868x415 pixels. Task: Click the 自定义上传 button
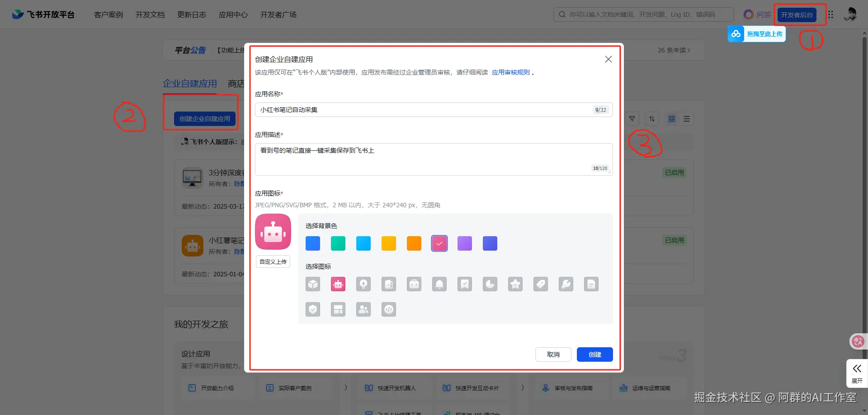(x=273, y=261)
